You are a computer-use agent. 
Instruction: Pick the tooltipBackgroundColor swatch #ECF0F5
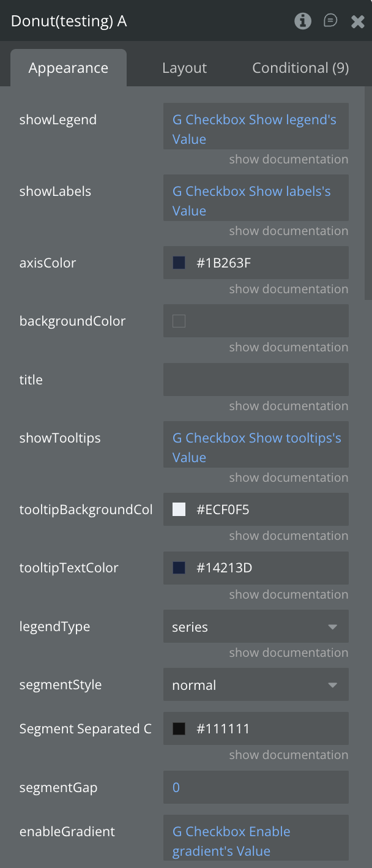179,509
